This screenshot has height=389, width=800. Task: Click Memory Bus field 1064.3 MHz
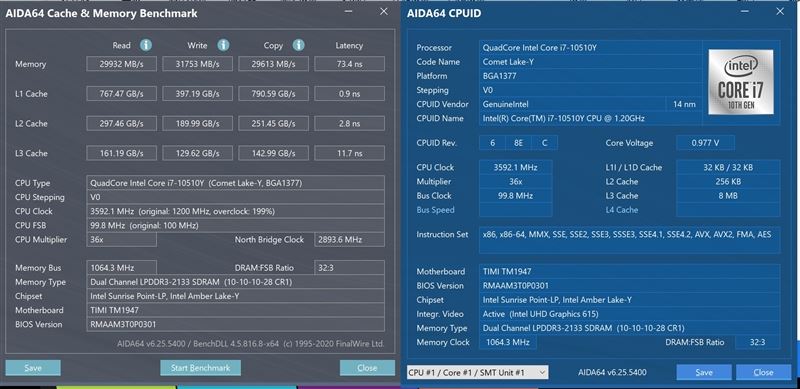[x=121, y=268]
